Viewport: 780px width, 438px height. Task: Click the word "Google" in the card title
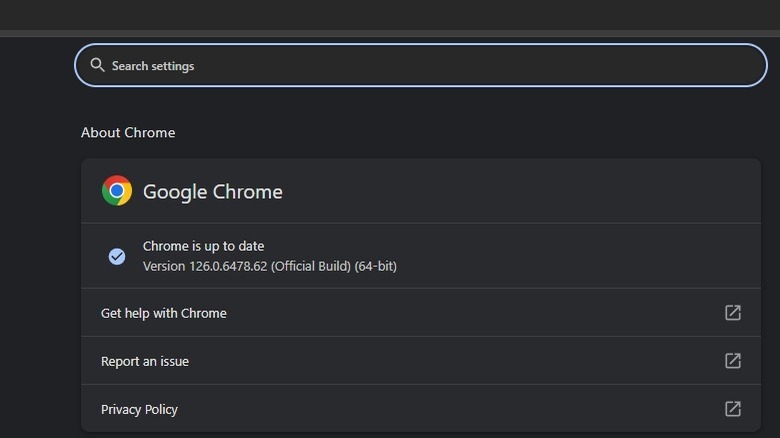point(174,192)
